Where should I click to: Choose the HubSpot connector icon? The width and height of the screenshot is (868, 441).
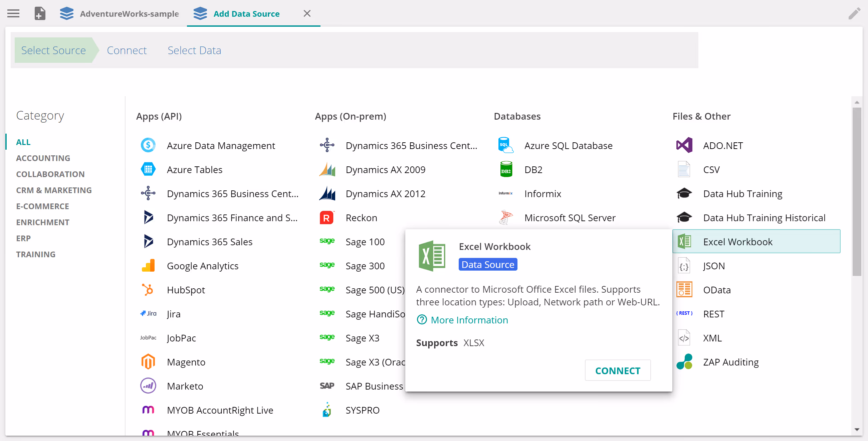[x=148, y=290]
